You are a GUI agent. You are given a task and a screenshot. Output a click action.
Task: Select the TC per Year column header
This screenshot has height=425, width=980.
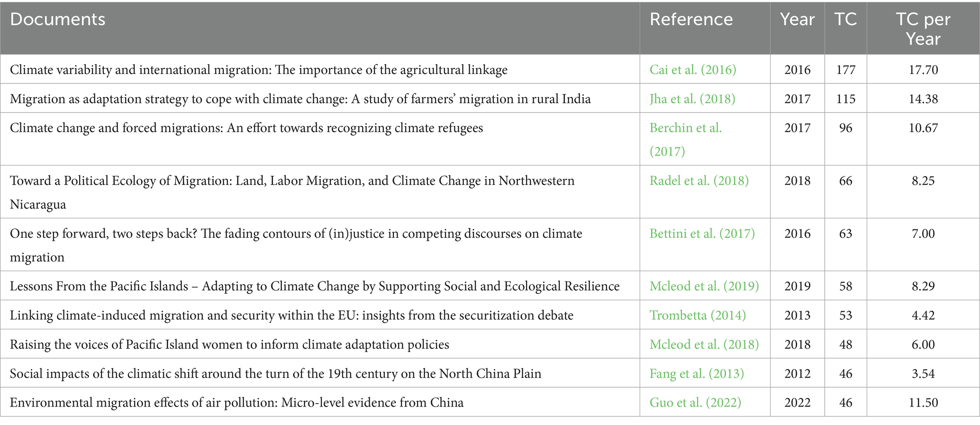923,28
